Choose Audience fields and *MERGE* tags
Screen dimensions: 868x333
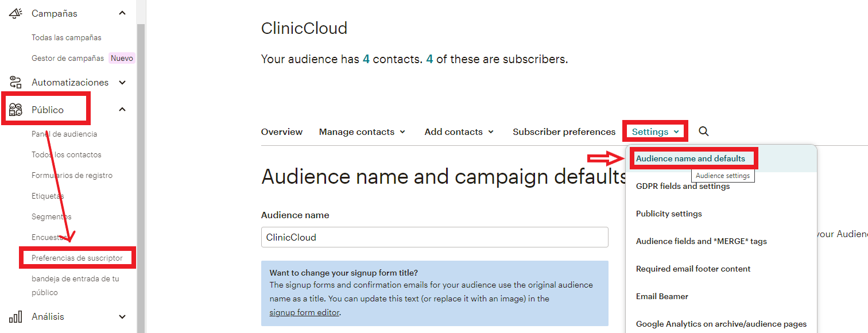tap(701, 241)
